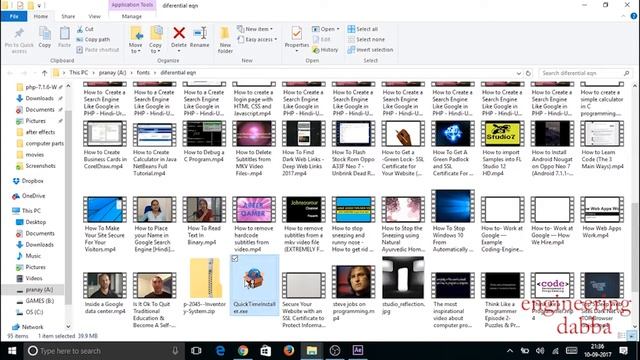640x360 pixels.
Task: Open After Effects from taskbar
Action: click(358, 351)
